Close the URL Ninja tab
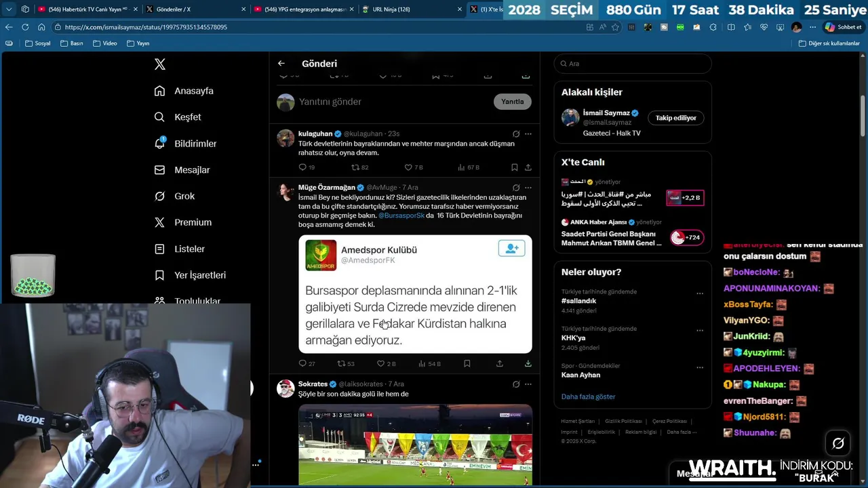The width and height of the screenshot is (868, 488). point(459,9)
